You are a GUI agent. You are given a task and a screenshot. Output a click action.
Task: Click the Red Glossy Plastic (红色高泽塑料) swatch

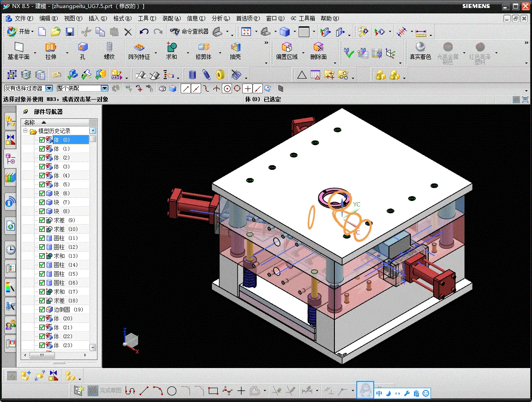tap(480, 53)
